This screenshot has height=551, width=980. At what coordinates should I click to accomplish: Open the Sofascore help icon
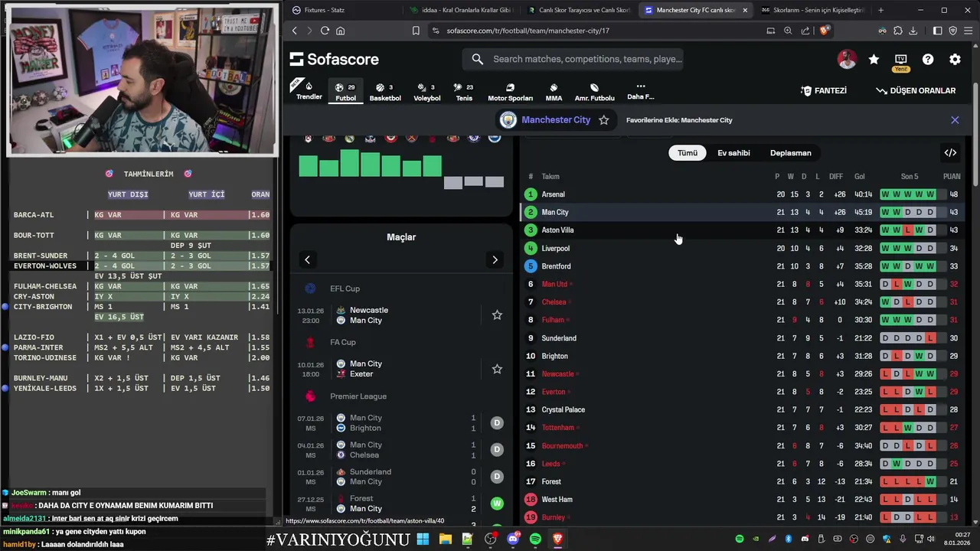pyautogui.click(x=928, y=59)
